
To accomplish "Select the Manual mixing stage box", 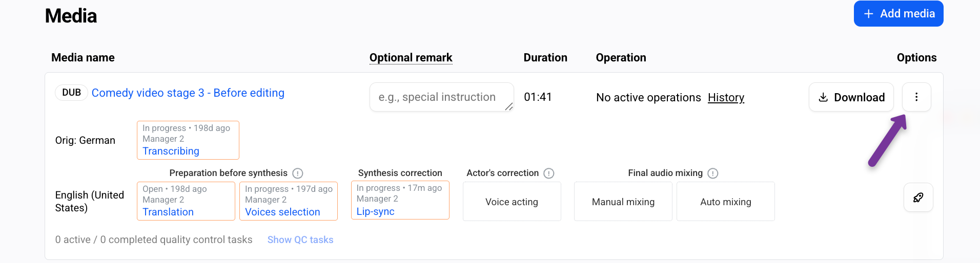I will pos(623,202).
